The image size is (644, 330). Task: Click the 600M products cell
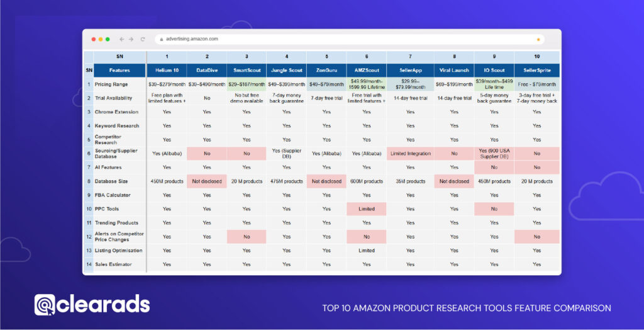(367, 181)
